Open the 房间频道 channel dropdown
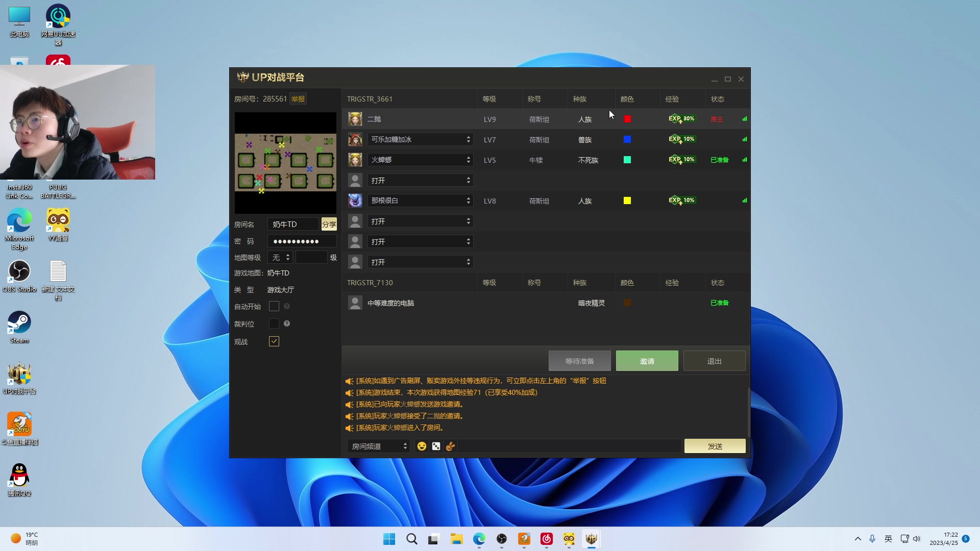The height and width of the screenshot is (551, 980). [378, 446]
